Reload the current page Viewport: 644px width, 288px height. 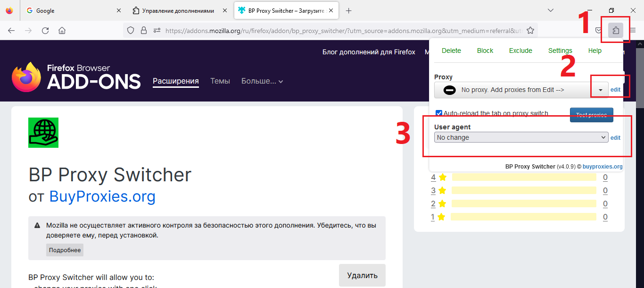click(x=45, y=31)
